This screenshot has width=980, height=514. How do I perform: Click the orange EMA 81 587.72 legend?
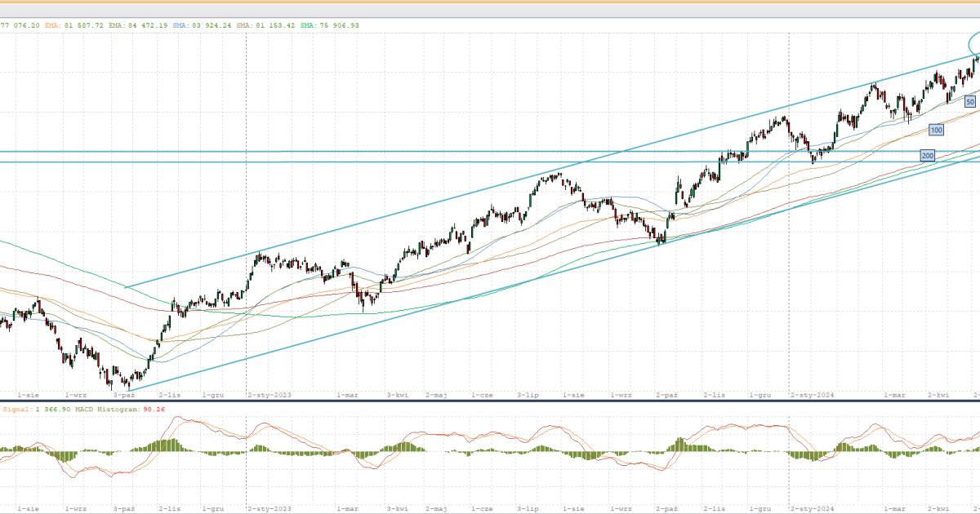coord(72,25)
